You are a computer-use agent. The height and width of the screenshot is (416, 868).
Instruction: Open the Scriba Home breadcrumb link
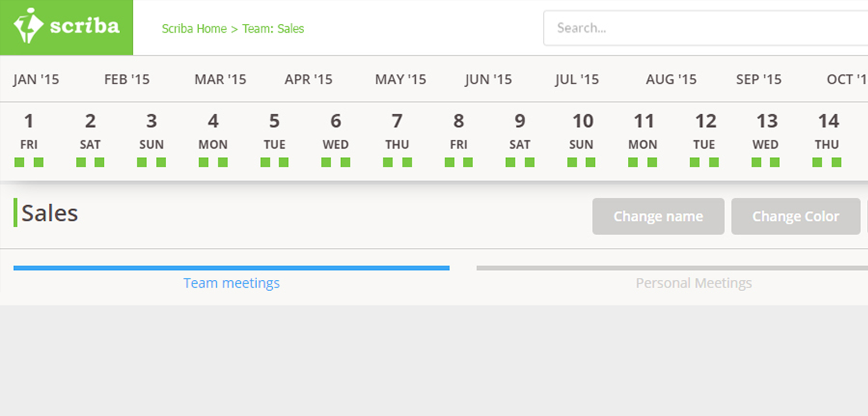coord(194,29)
